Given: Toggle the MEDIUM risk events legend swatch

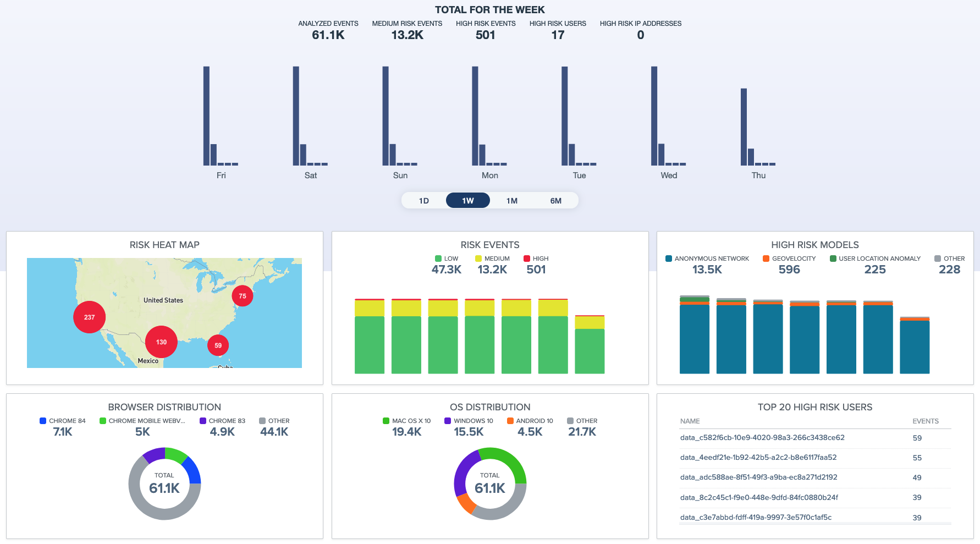Looking at the screenshot, I should click(x=478, y=259).
